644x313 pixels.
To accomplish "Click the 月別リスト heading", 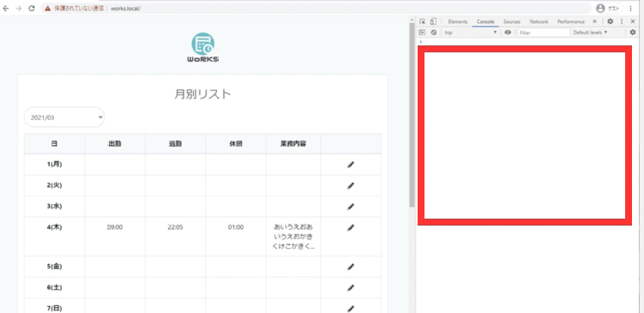I will click(203, 94).
